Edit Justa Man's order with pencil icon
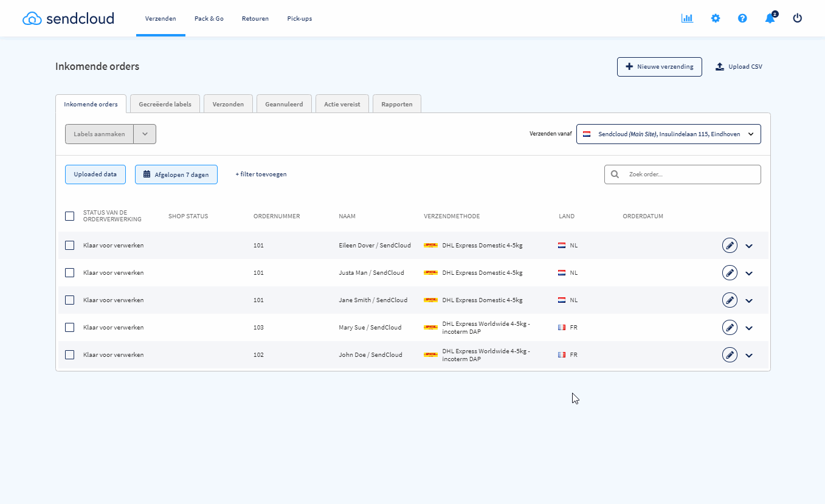The width and height of the screenshot is (825, 504). [x=730, y=273]
